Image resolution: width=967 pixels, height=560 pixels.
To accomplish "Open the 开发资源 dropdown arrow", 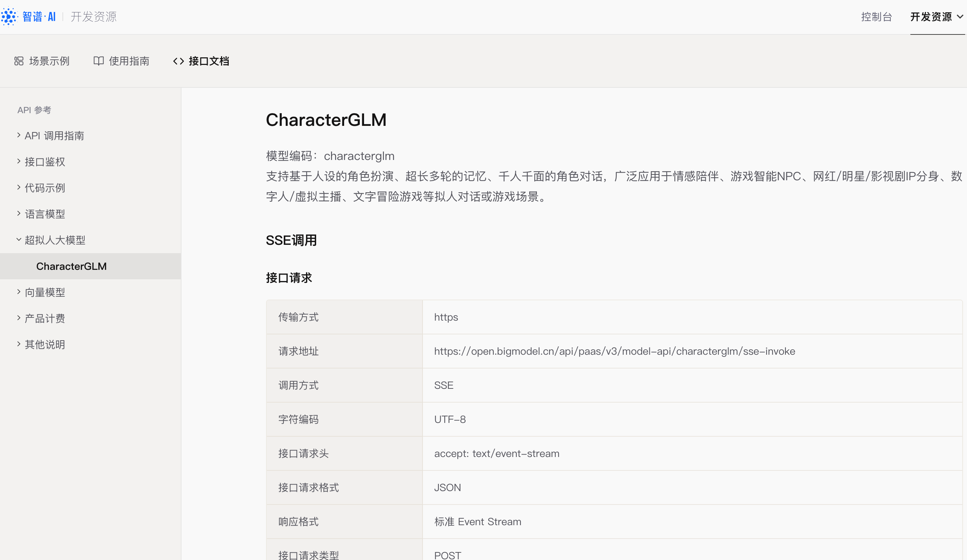I will [x=960, y=17].
